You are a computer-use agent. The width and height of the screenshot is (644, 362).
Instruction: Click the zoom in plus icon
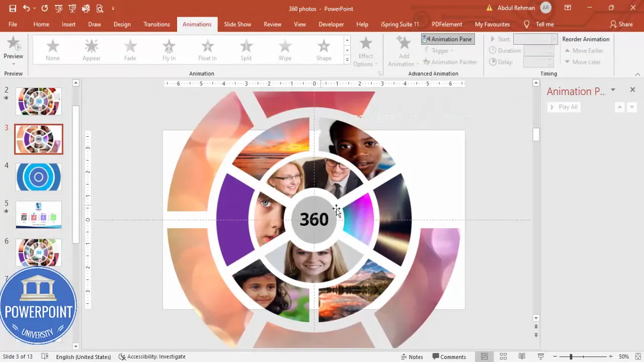click(x=610, y=356)
